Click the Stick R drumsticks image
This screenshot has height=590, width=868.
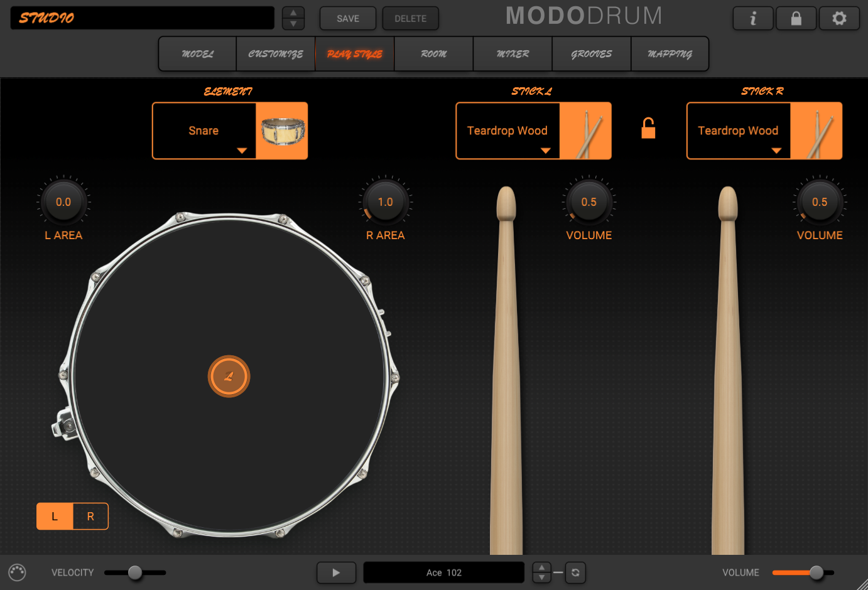click(x=816, y=131)
